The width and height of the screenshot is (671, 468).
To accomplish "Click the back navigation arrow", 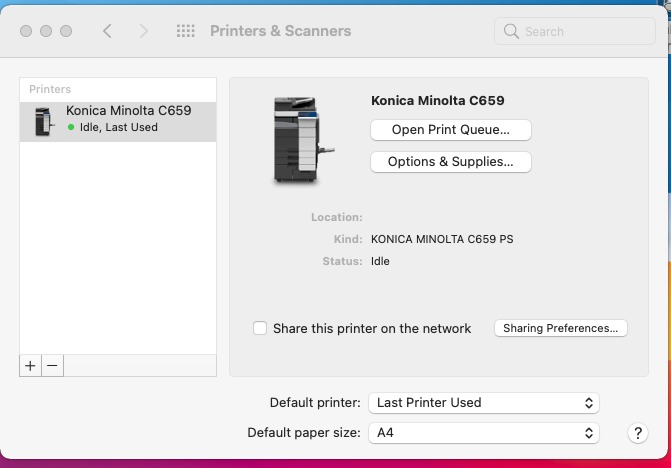I will tap(107, 31).
